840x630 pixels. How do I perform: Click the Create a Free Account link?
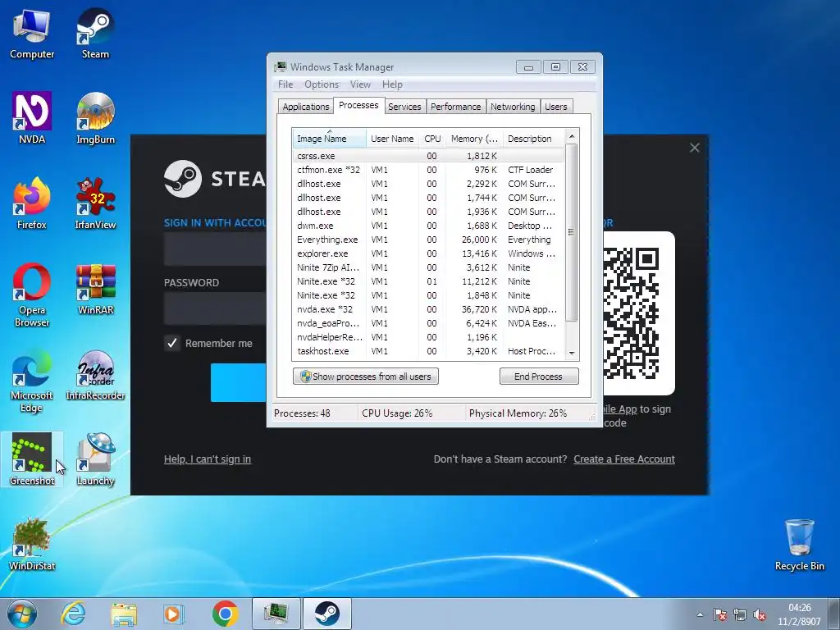tap(624, 459)
